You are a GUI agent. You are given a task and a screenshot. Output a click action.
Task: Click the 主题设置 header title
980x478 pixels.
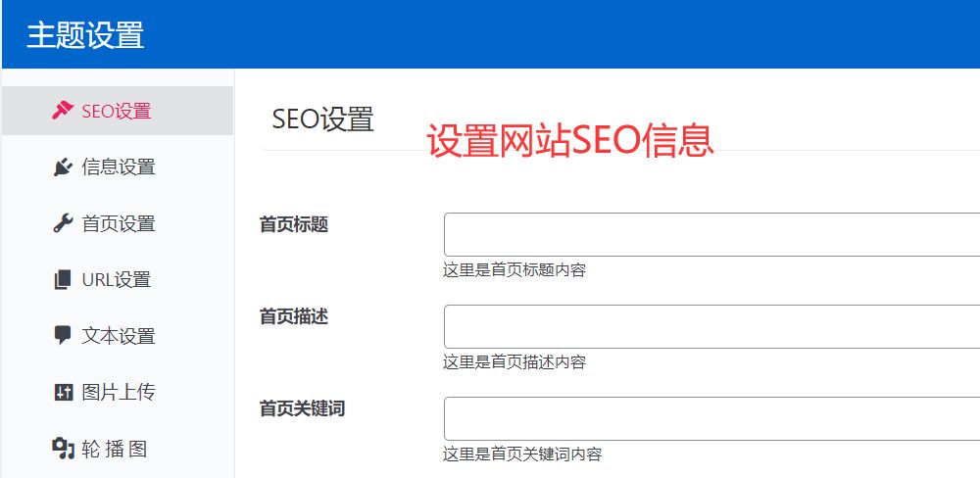[85, 35]
